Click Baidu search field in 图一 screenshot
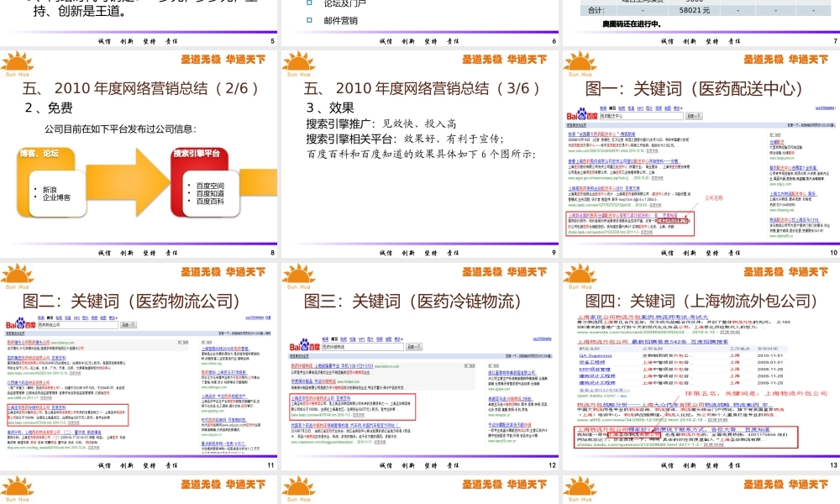 pyautogui.click(x=641, y=116)
